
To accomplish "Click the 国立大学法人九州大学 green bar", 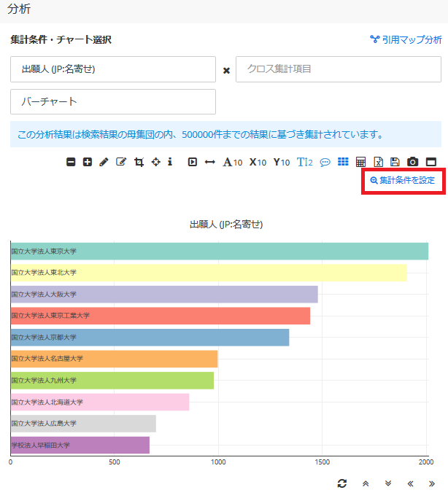I will (112, 381).
